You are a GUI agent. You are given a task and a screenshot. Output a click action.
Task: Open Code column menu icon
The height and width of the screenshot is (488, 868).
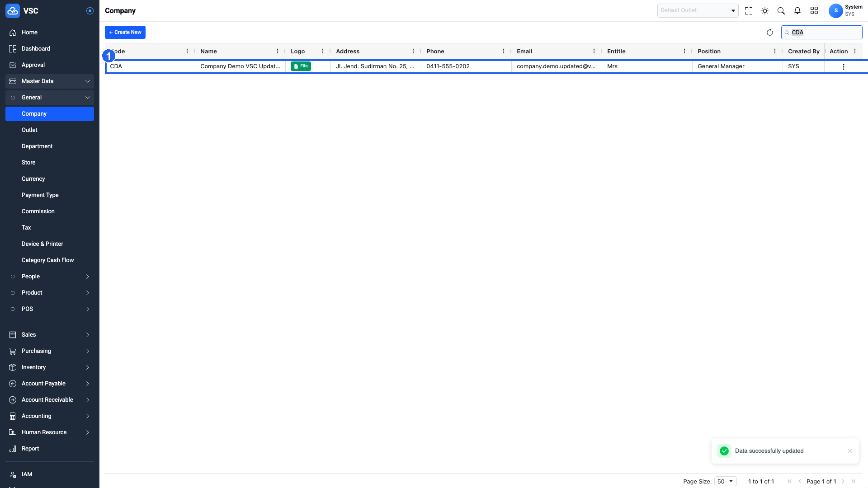tap(187, 52)
